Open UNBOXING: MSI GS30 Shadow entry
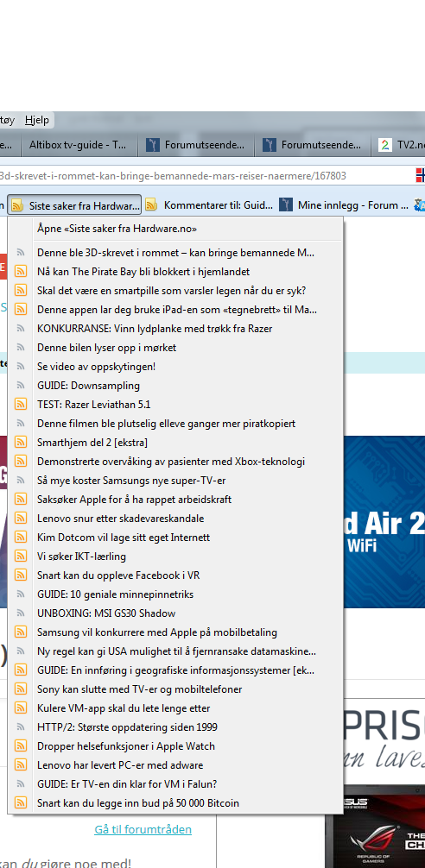Image resolution: width=425 pixels, height=868 pixels. [175, 613]
